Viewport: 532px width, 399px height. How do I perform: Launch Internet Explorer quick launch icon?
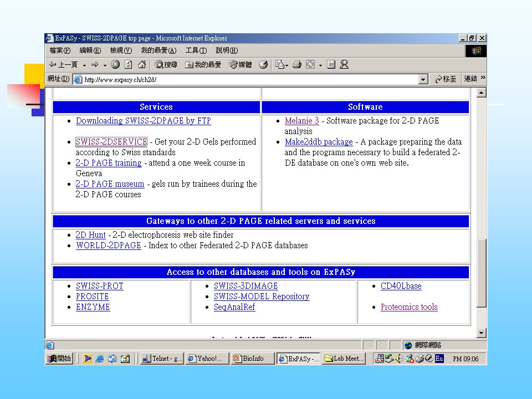[99, 359]
